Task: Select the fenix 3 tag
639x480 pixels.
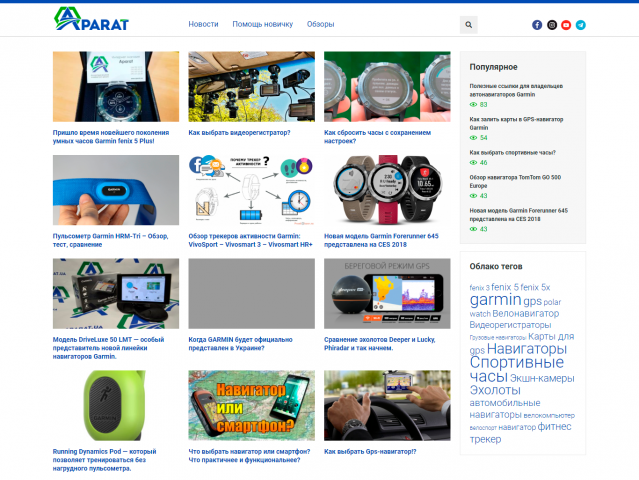Action: (x=479, y=288)
